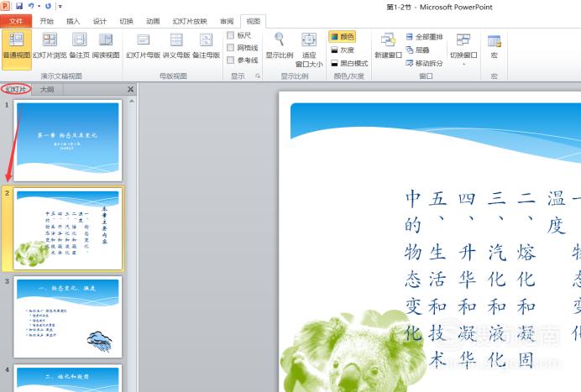Switch to the 审阅 ribbon tab
This screenshot has width=581, height=392.
(x=227, y=22)
